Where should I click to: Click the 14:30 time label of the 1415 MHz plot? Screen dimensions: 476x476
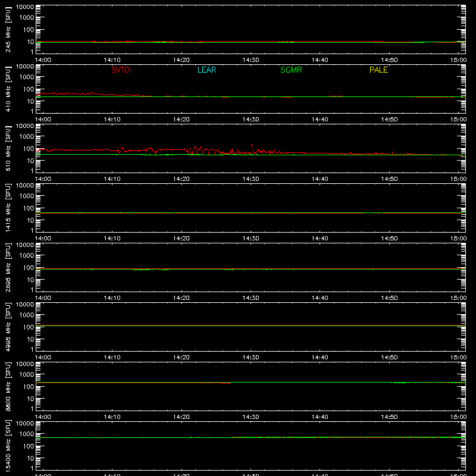[x=250, y=239]
